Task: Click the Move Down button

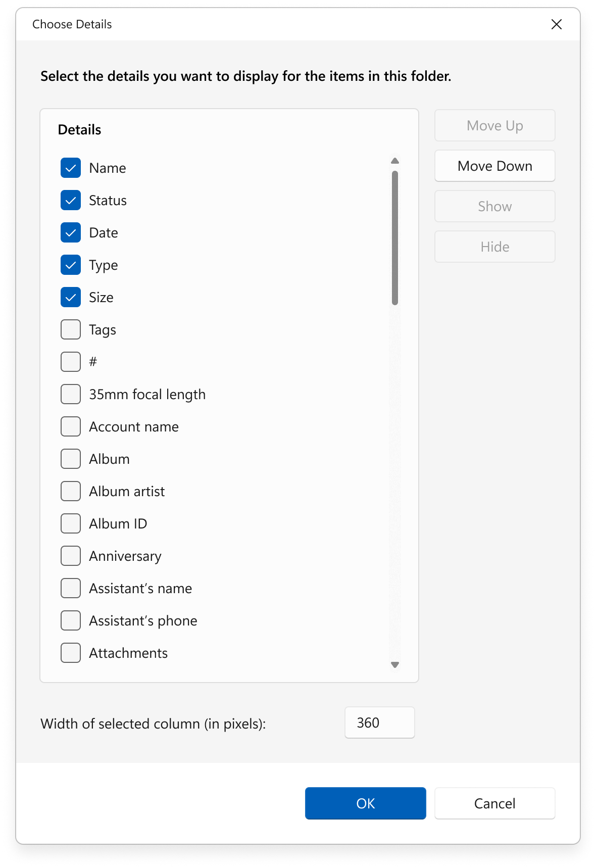Action: 494,166
